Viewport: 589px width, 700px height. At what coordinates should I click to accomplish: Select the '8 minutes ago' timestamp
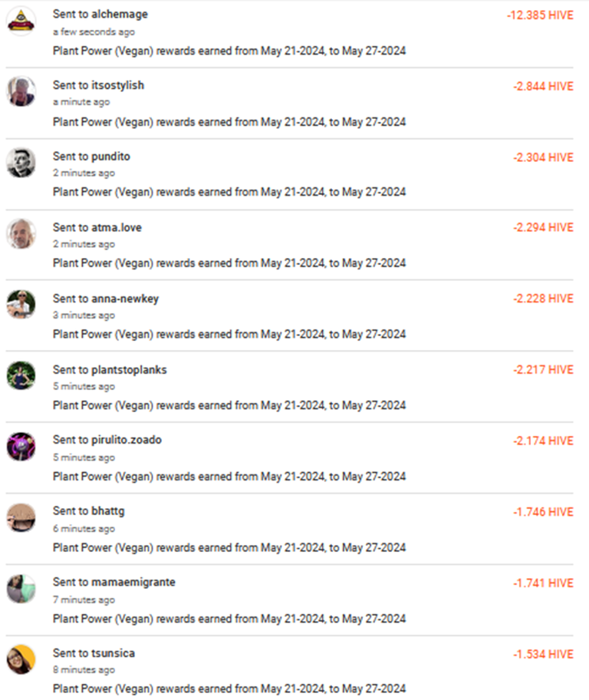point(84,669)
